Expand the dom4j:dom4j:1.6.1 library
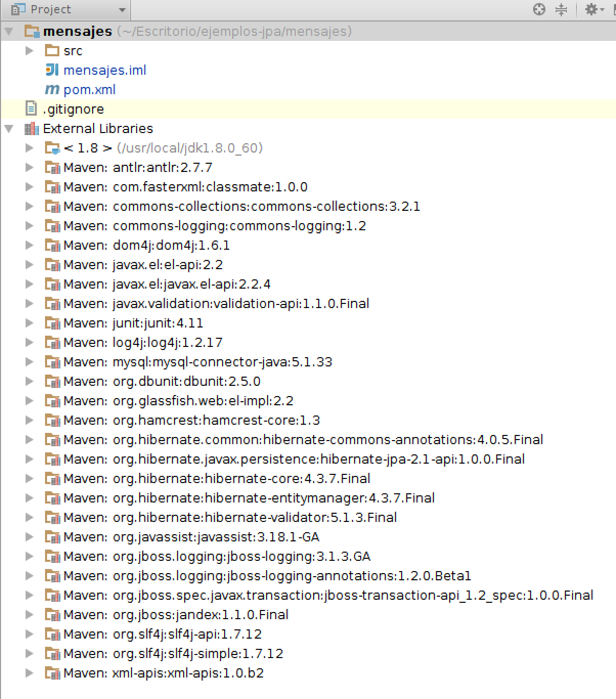This screenshot has height=699, width=616. pos(29,245)
